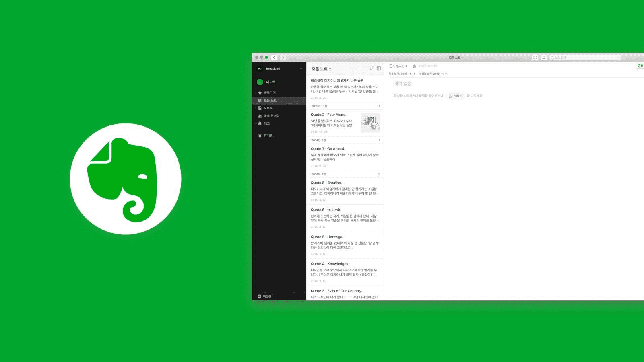Image resolution: width=644 pixels, height=362 pixels.
Task: Click the 2014년 3월 group header
Action: [345, 174]
